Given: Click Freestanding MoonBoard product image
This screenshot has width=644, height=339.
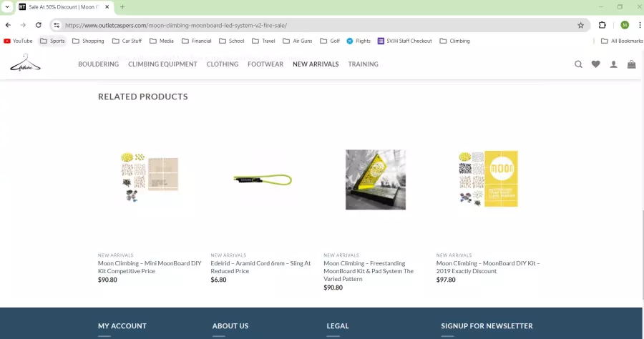Looking at the screenshot, I should tap(376, 180).
